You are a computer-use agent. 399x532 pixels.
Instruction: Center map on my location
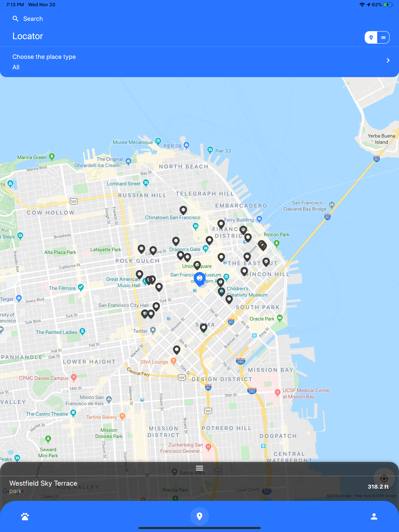point(384,479)
